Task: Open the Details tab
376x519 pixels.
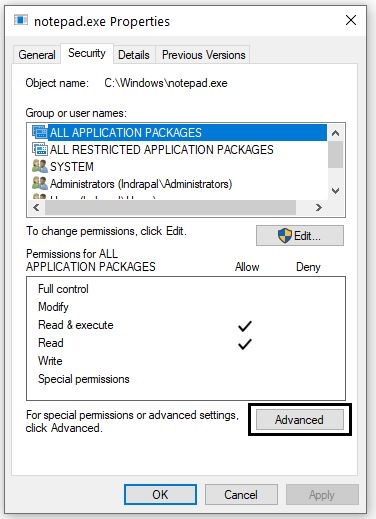Action: point(134,55)
